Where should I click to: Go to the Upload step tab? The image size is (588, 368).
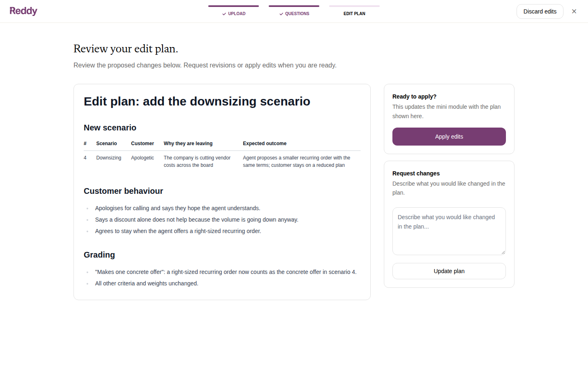coord(234,11)
